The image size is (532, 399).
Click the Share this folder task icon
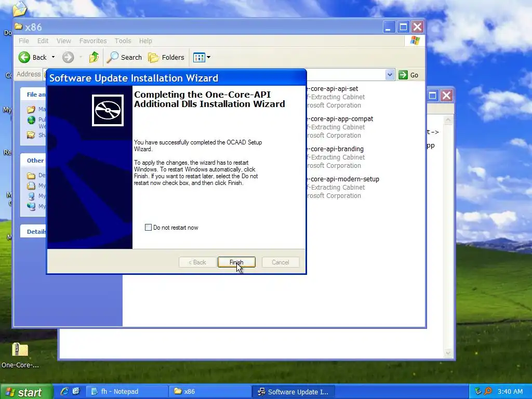click(31, 135)
